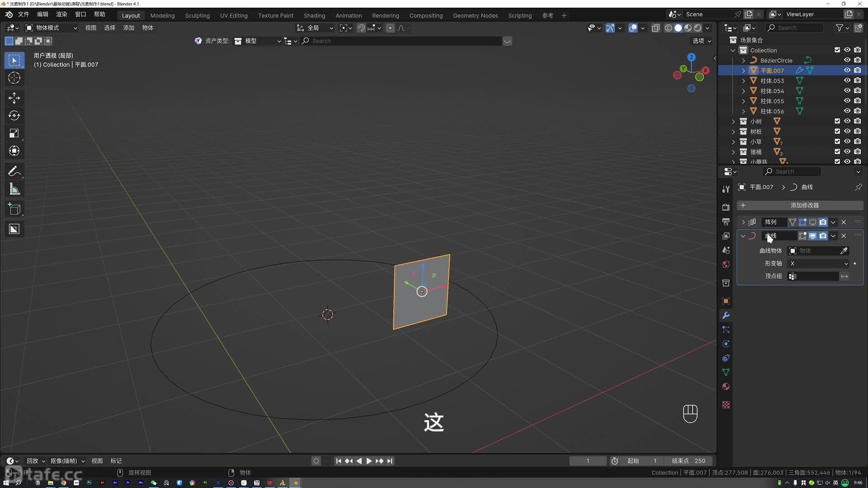Image resolution: width=868 pixels, height=488 pixels.
Task: Open the Object properties tab
Action: tap(726, 301)
